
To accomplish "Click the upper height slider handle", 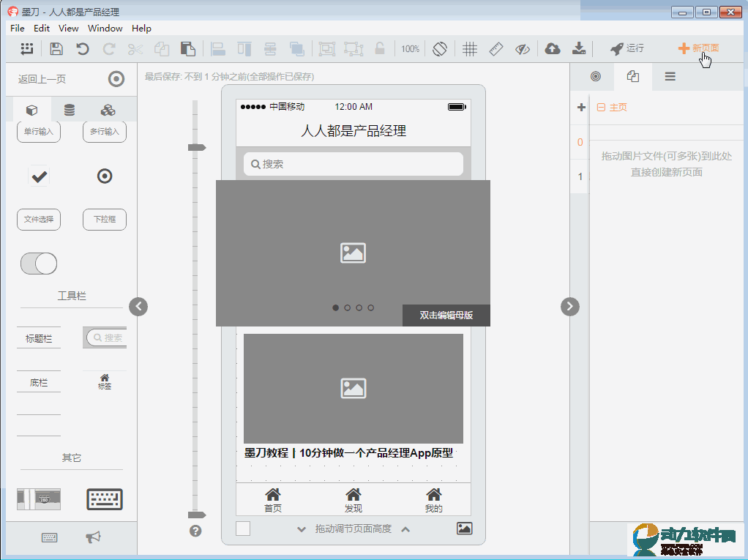I will pos(197,147).
